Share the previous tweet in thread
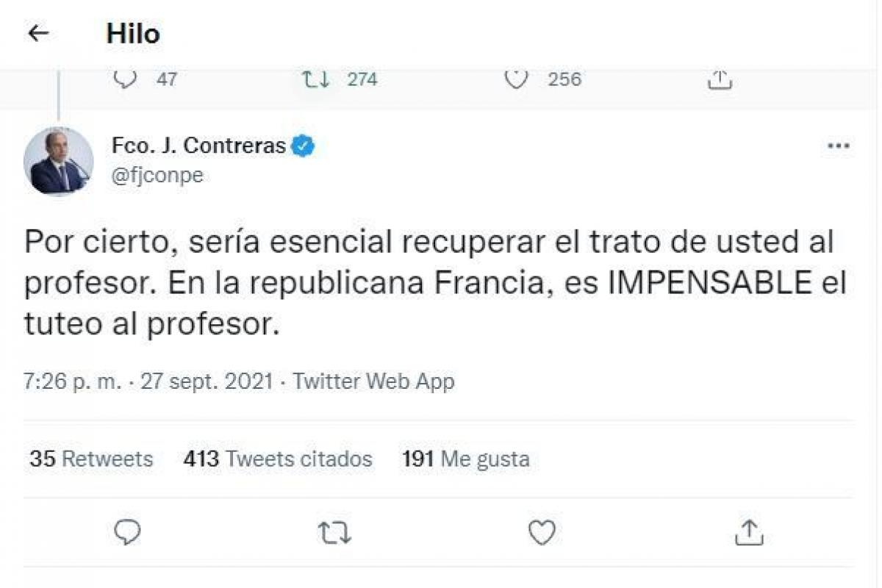The width and height of the screenshot is (882, 588). pos(720,79)
